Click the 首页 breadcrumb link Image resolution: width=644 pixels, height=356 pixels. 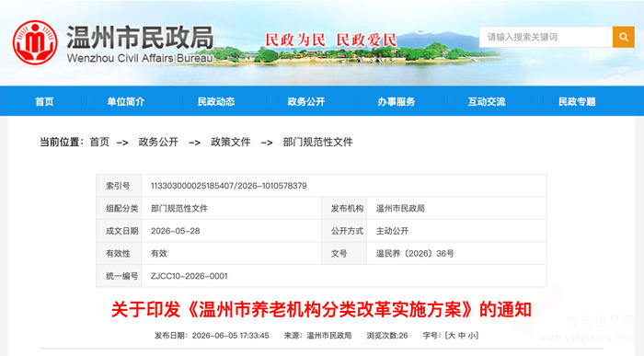pyautogui.click(x=99, y=142)
